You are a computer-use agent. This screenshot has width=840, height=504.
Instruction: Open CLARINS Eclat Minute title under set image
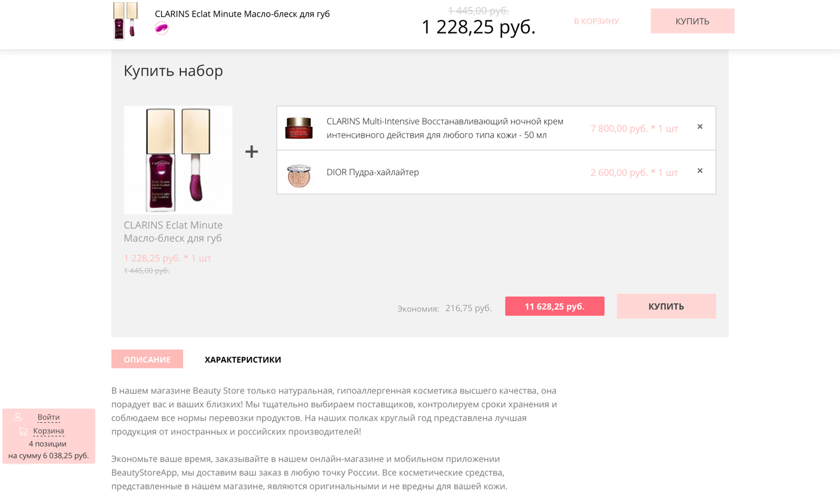173,231
